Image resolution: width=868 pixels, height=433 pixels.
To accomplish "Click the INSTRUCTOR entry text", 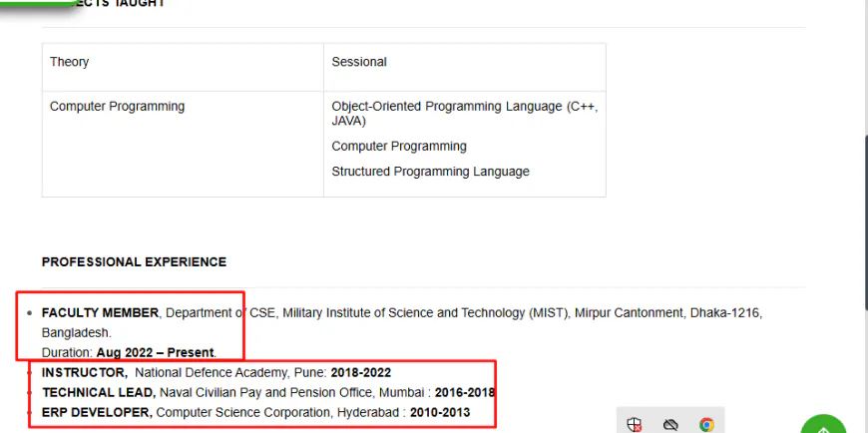I will (x=217, y=372).
